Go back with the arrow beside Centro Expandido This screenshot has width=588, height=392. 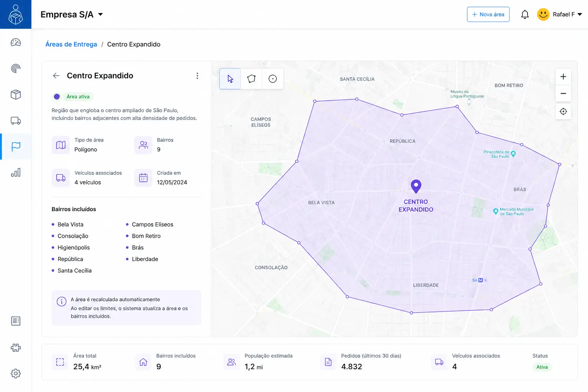pos(56,76)
